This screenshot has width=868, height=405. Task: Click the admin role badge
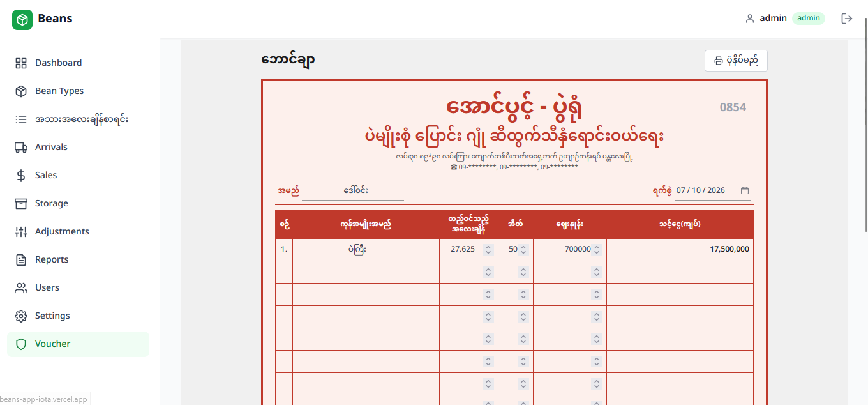[x=809, y=19]
